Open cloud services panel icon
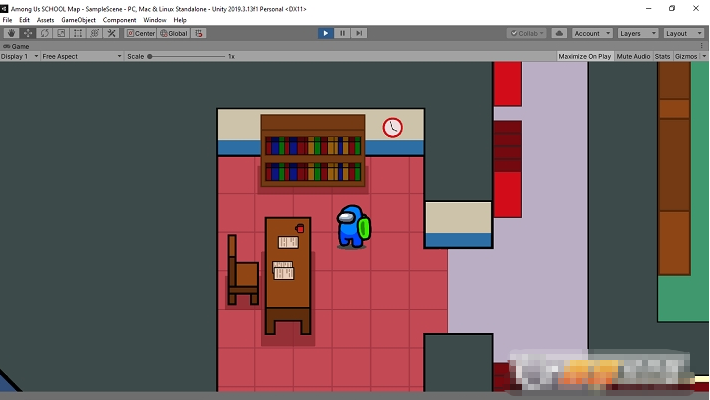710x400 pixels. (x=559, y=33)
